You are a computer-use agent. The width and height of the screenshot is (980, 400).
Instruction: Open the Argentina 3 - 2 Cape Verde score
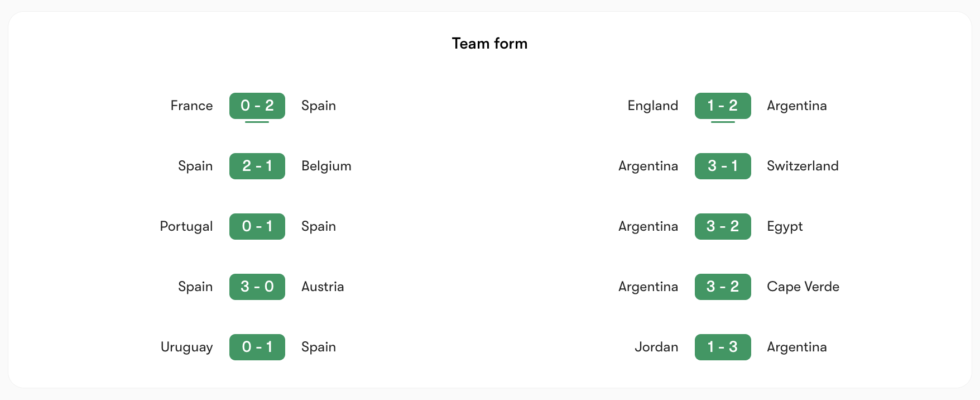(723, 287)
